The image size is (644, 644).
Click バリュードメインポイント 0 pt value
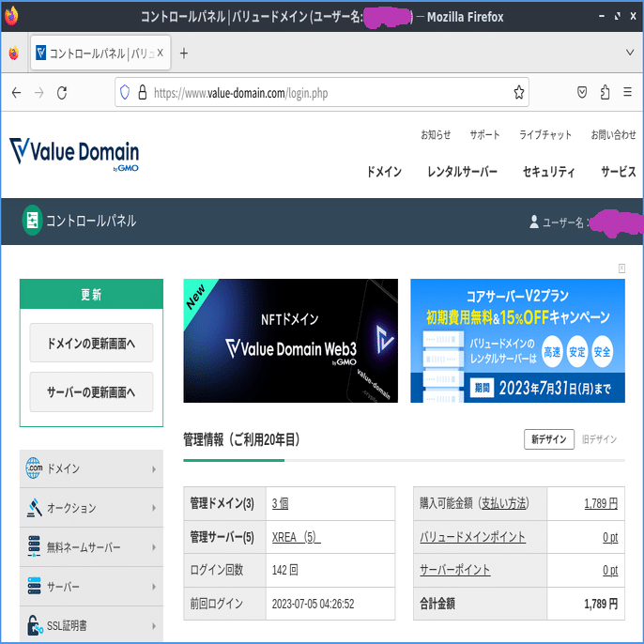pyautogui.click(x=610, y=537)
